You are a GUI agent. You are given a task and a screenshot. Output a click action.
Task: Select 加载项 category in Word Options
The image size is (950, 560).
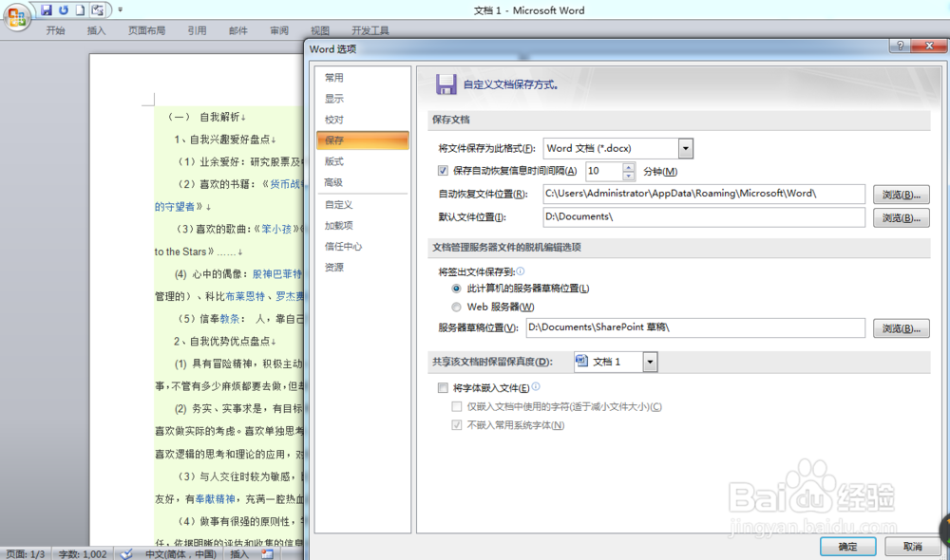(x=362, y=226)
